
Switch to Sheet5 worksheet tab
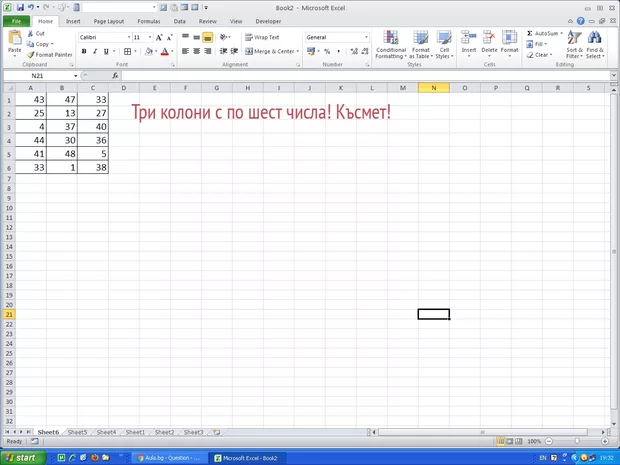(77, 432)
